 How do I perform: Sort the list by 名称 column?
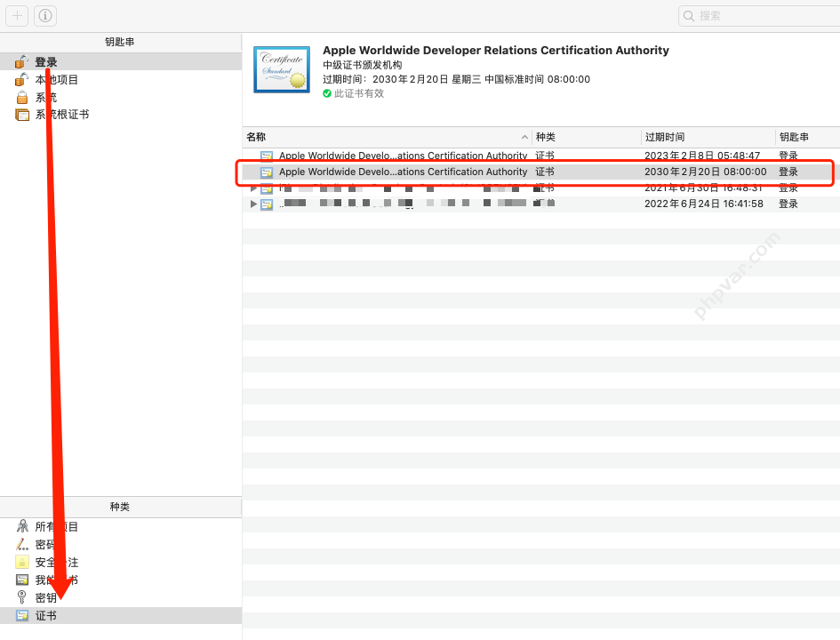click(x=387, y=137)
